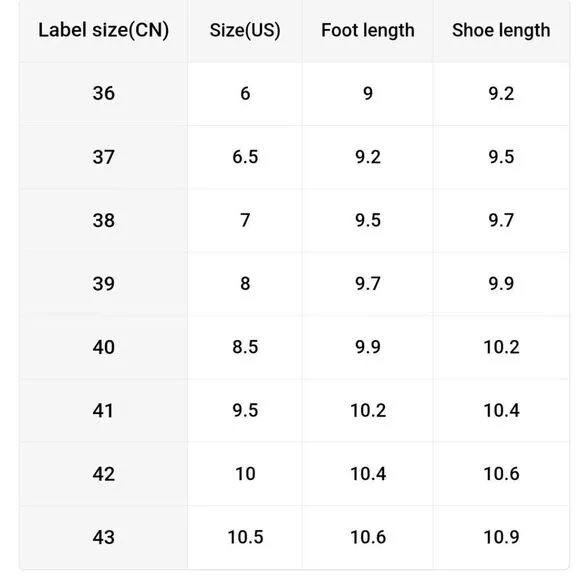The image size is (580, 580).
Task: Select foot length 9.7 in row 39
Action: click(x=368, y=284)
